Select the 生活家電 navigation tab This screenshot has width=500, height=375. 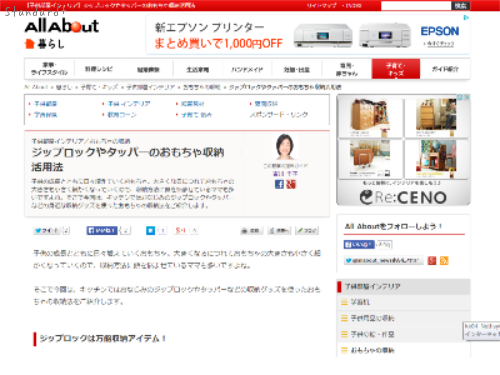197,69
